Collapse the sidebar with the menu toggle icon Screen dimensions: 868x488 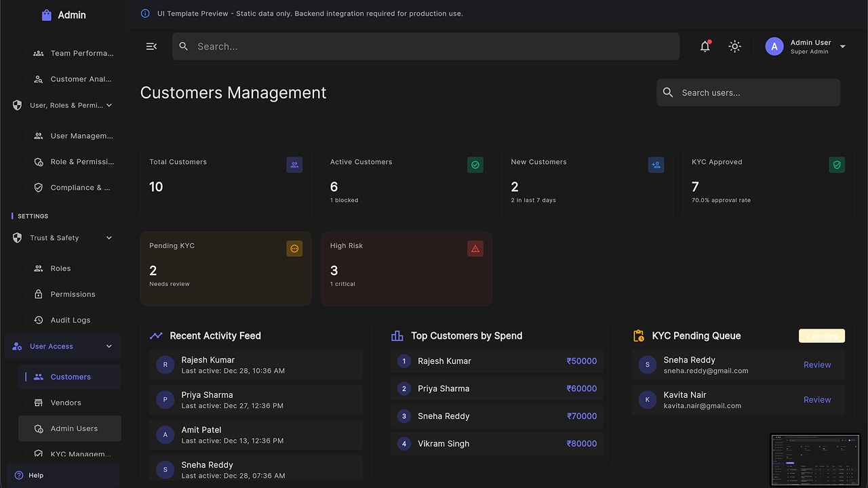pos(151,46)
